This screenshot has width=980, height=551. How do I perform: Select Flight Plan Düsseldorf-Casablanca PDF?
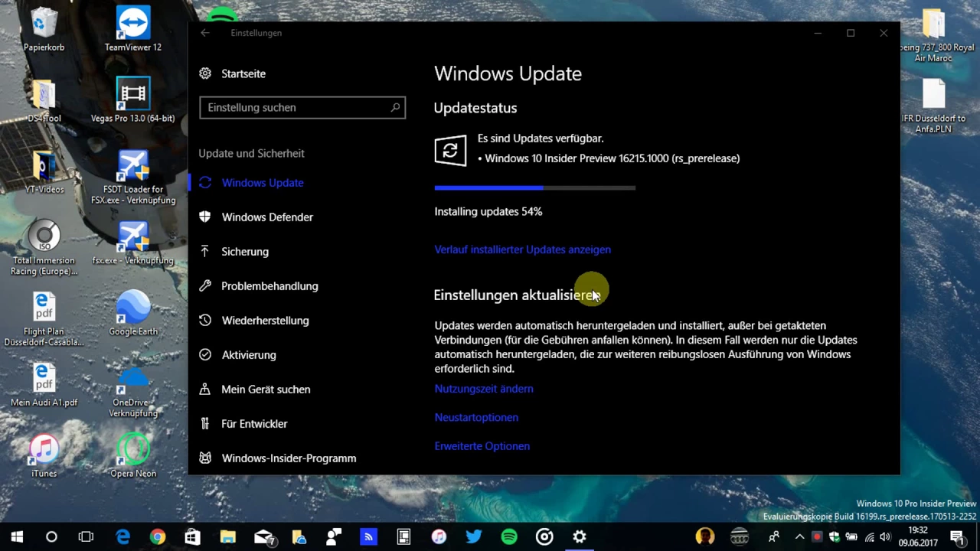point(44,319)
